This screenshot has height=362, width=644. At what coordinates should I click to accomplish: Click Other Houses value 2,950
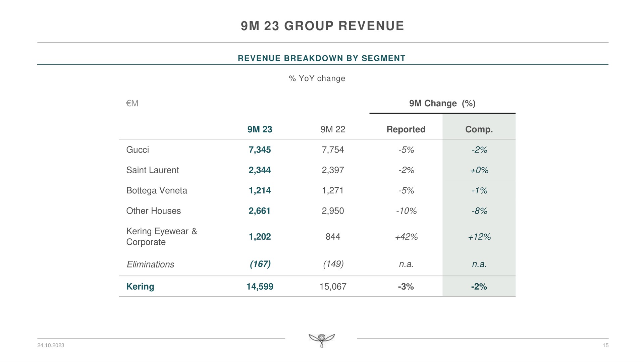click(x=333, y=211)
